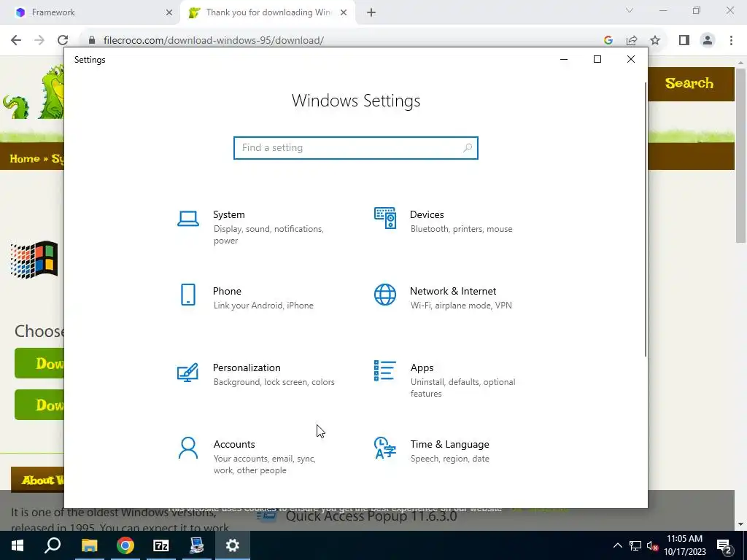Screen dimensions: 747x560
Task: Open the Chrome three-dot menu
Action: pos(731,40)
